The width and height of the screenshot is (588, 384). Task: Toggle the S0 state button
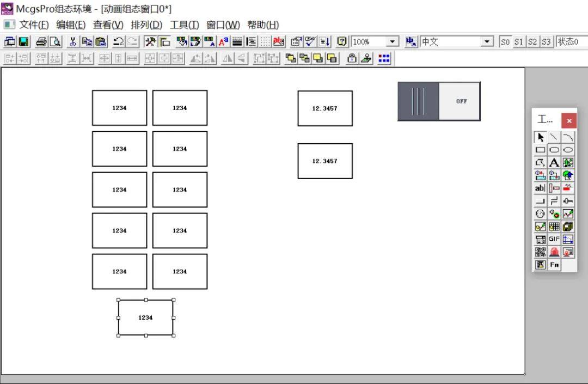(505, 42)
